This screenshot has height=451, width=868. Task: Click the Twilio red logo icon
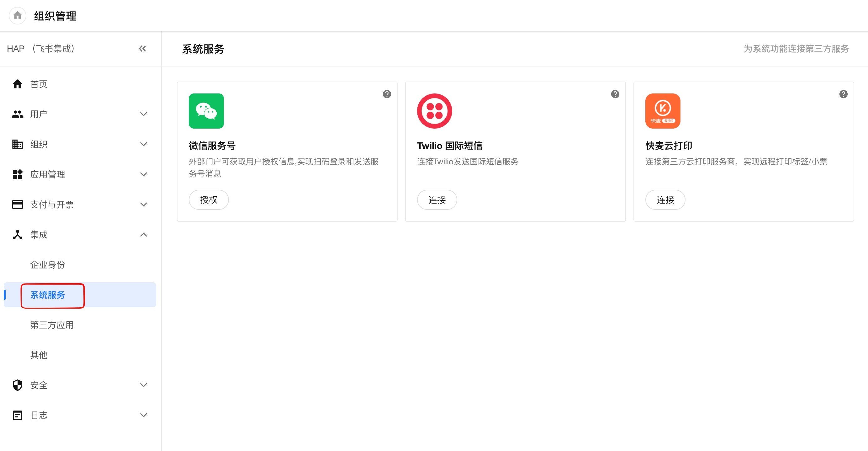[434, 111]
